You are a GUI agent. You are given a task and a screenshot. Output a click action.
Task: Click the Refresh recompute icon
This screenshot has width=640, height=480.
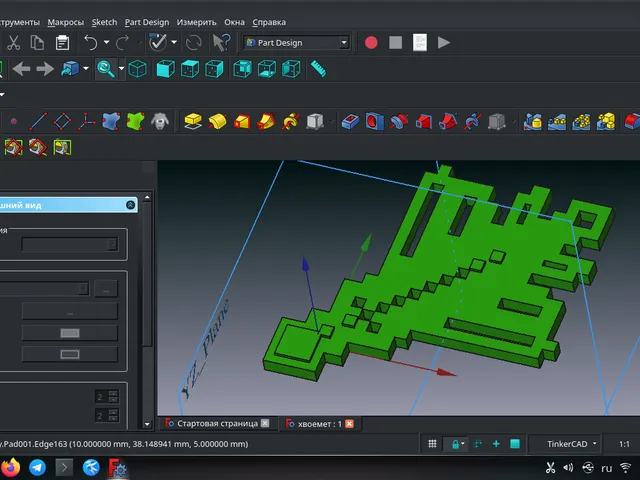pos(193,42)
